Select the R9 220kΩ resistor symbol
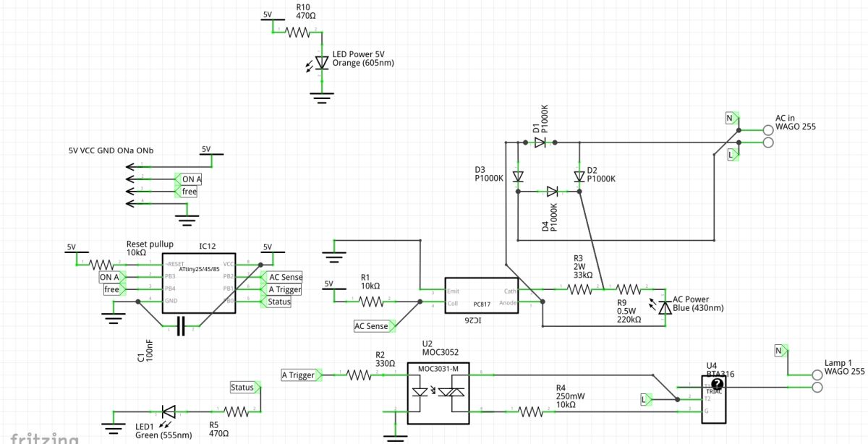 [628, 289]
